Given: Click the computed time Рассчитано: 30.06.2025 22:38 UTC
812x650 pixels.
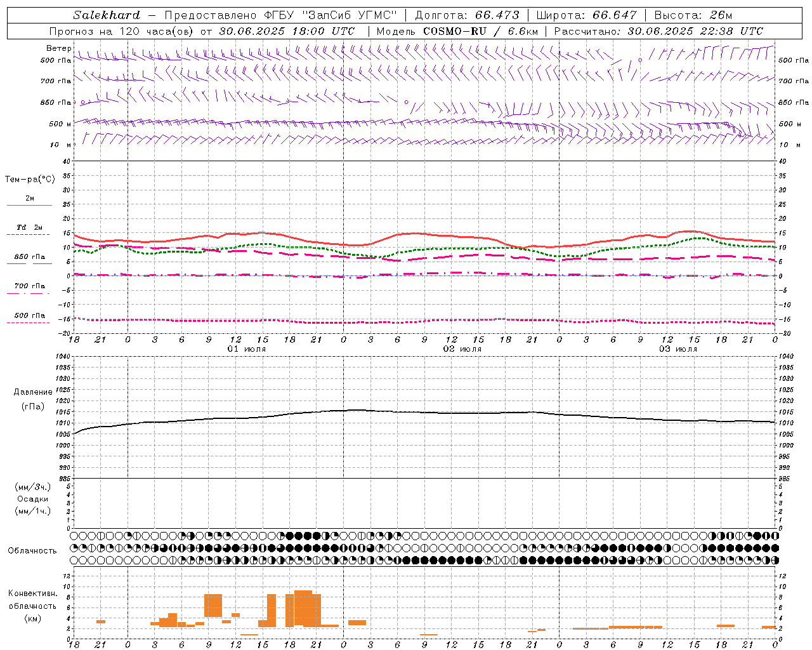Looking at the screenshot, I should click(658, 31).
